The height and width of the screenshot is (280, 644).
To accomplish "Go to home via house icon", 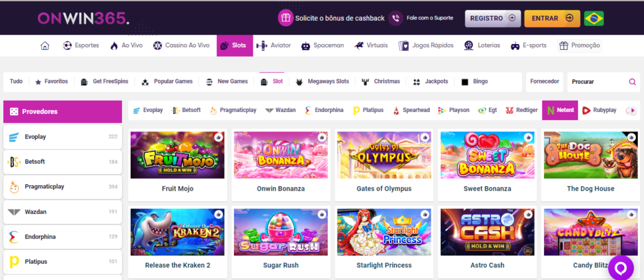I will [x=45, y=46].
